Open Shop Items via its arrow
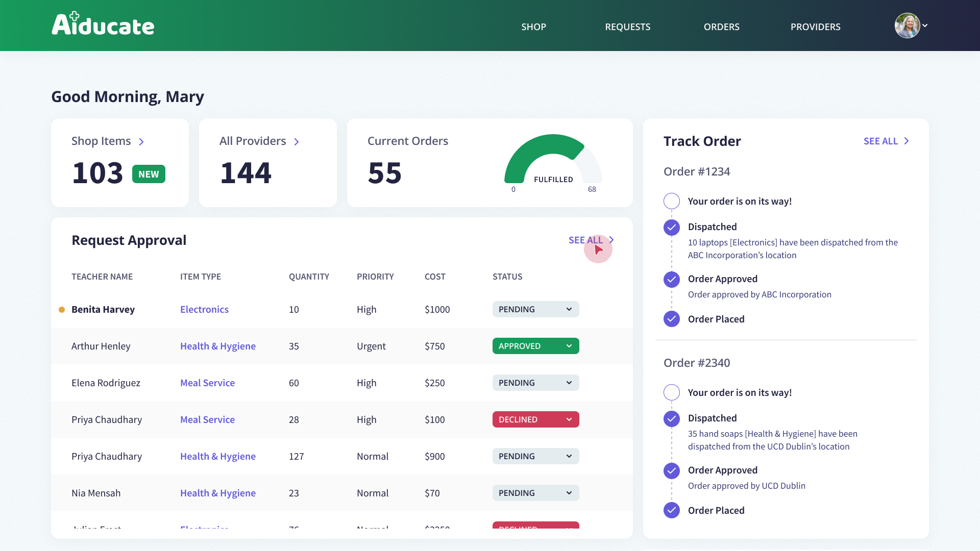Image resolution: width=980 pixels, height=551 pixels. 141,142
